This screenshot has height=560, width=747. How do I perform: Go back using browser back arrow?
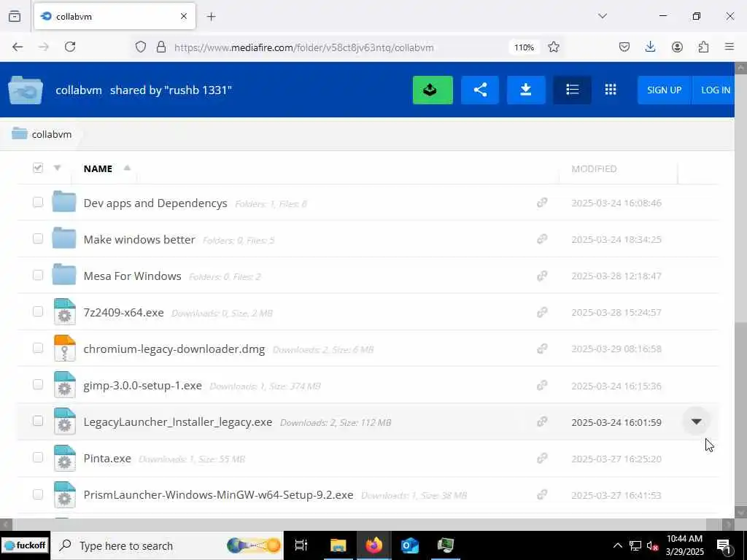18,47
